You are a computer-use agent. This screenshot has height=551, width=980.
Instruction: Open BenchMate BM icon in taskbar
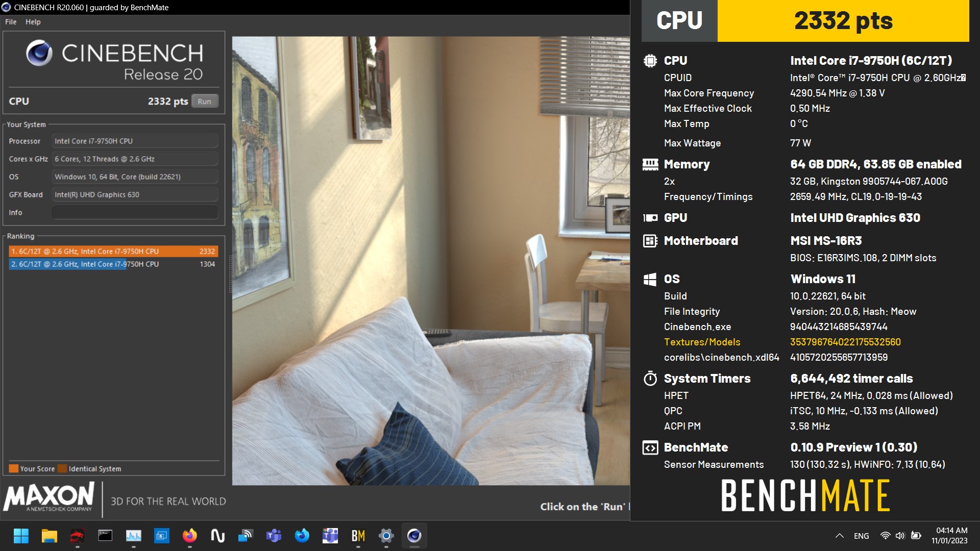tap(358, 536)
